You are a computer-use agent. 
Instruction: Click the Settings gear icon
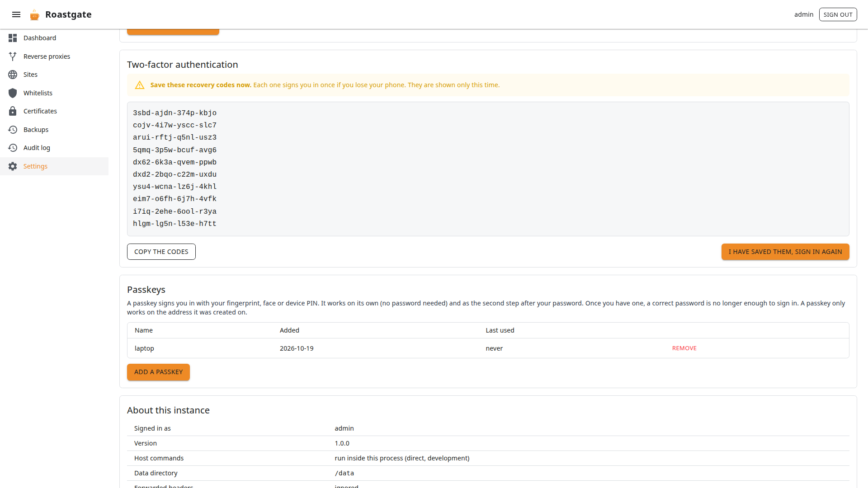coord(13,166)
